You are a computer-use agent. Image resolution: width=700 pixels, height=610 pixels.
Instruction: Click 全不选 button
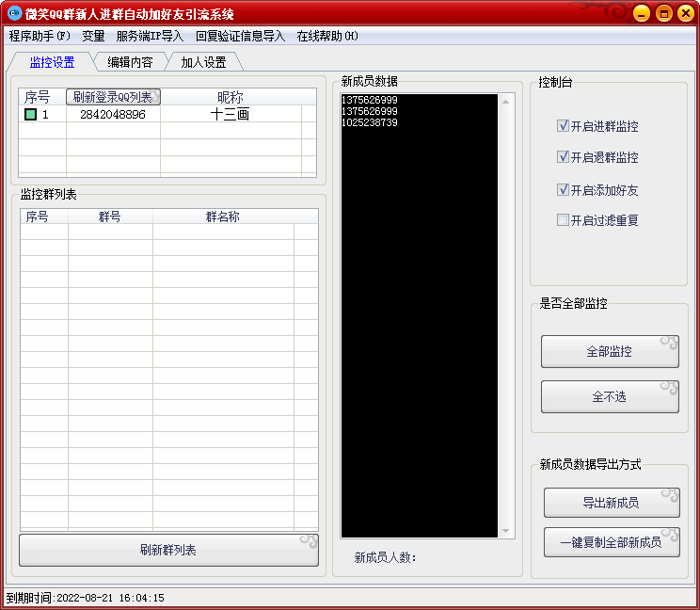coord(610,396)
